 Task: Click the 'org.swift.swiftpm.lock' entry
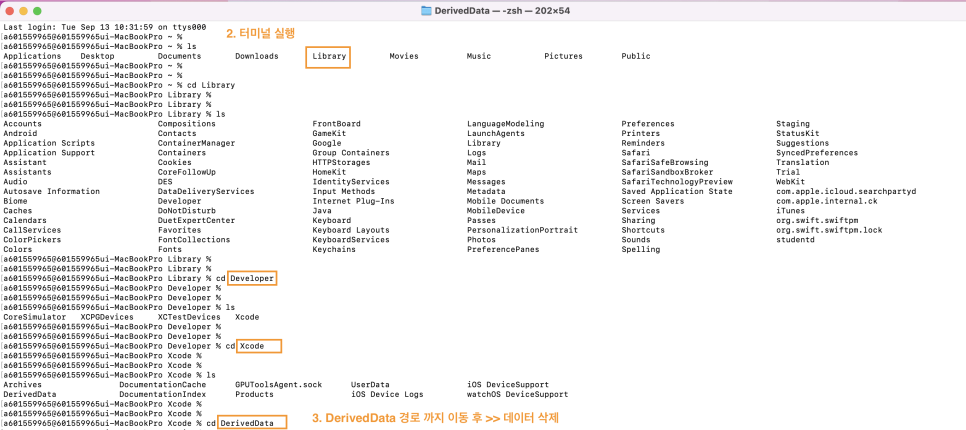(829, 230)
